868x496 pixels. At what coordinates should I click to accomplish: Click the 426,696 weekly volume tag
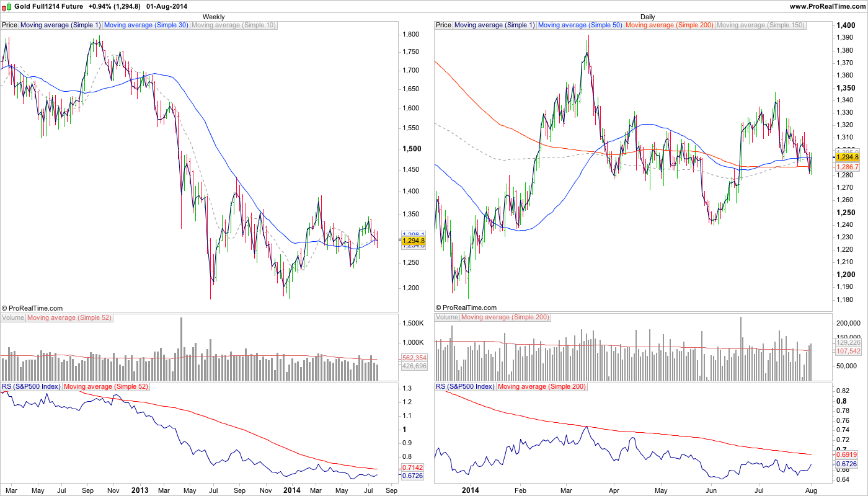click(414, 366)
